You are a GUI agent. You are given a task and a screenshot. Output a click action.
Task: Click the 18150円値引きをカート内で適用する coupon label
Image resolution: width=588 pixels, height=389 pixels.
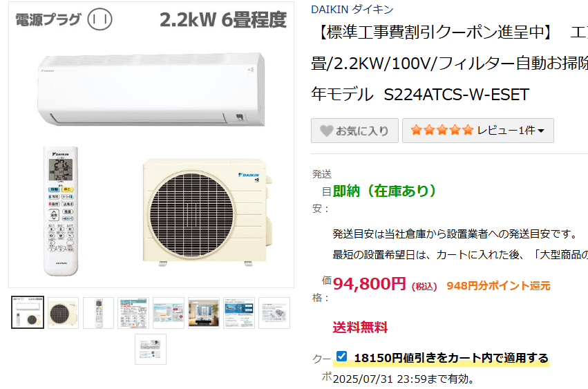tap(451, 358)
